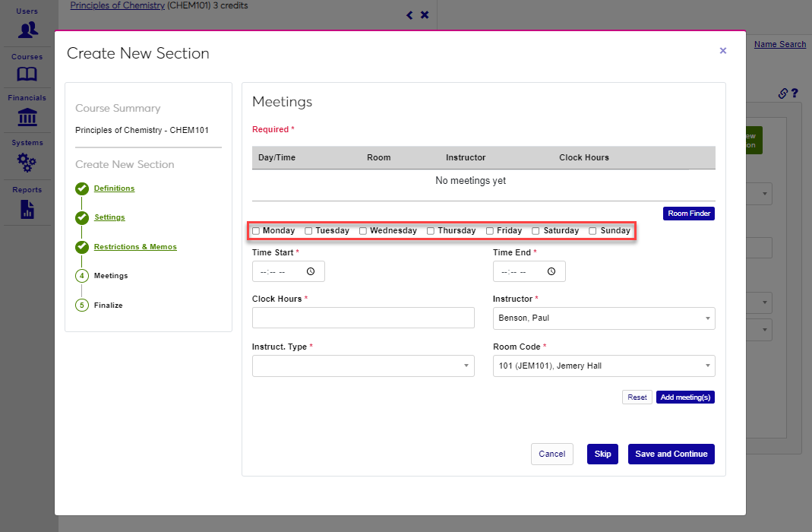Viewport: 812px width, 532px height.
Task: Open the Courses book icon
Action: [27, 74]
